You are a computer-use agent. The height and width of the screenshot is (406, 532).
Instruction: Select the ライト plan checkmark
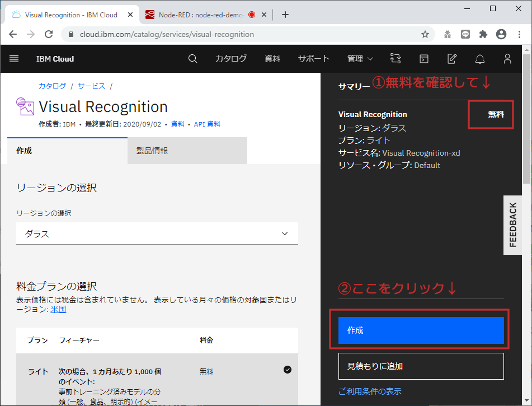click(287, 370)
